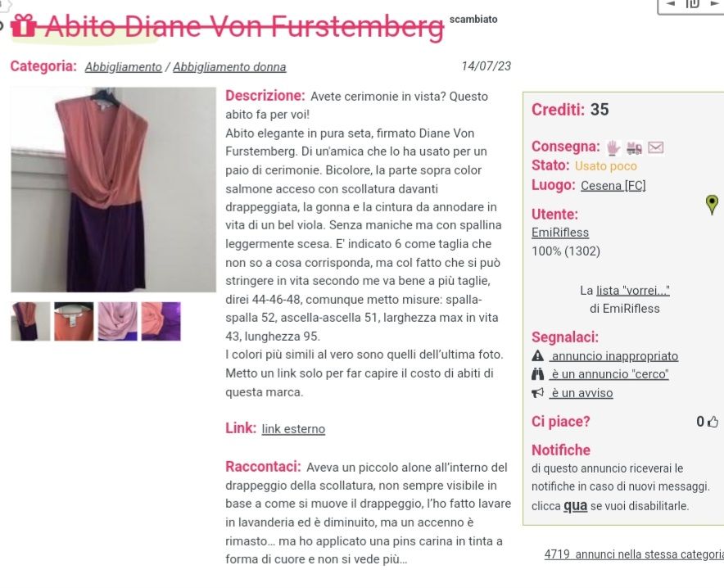This screenshot has height=588, width=724.
Task: Open the lista "vorrei..." link
Action: point(632,290)
